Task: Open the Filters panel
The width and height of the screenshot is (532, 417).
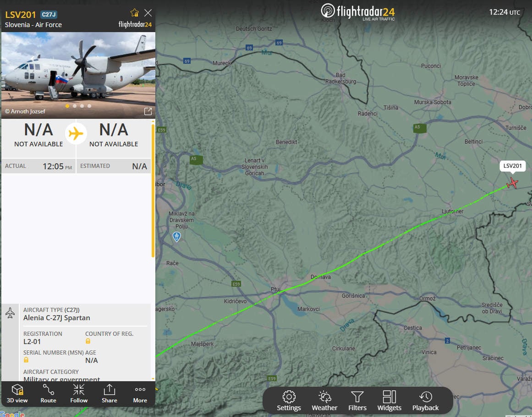Action: click(x=357, y=400)
